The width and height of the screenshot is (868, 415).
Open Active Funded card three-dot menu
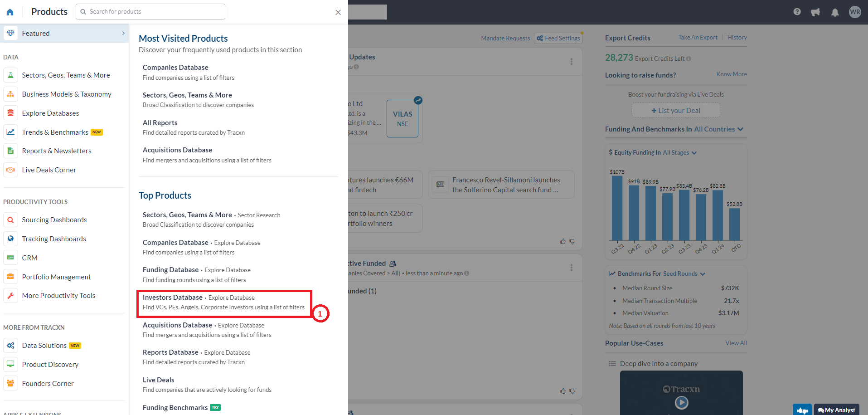pos(571,268)
